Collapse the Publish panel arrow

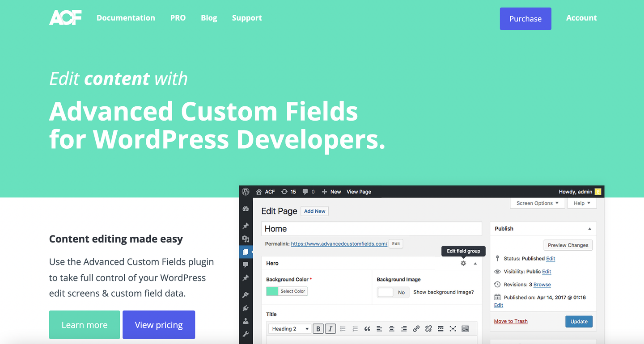(589, 229)
